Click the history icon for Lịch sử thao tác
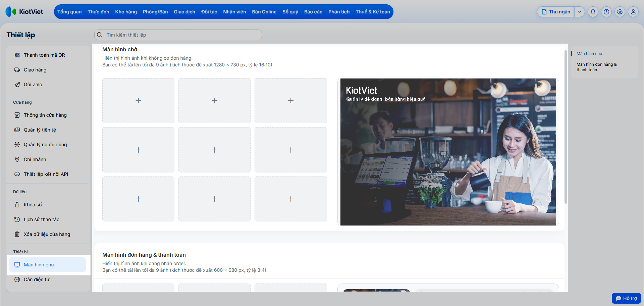This screenshot has height=306, width=644. 17,219
